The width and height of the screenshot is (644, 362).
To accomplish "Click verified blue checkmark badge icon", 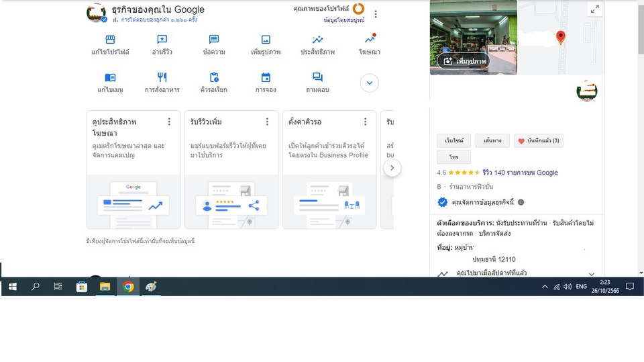I will click(442, 202).
